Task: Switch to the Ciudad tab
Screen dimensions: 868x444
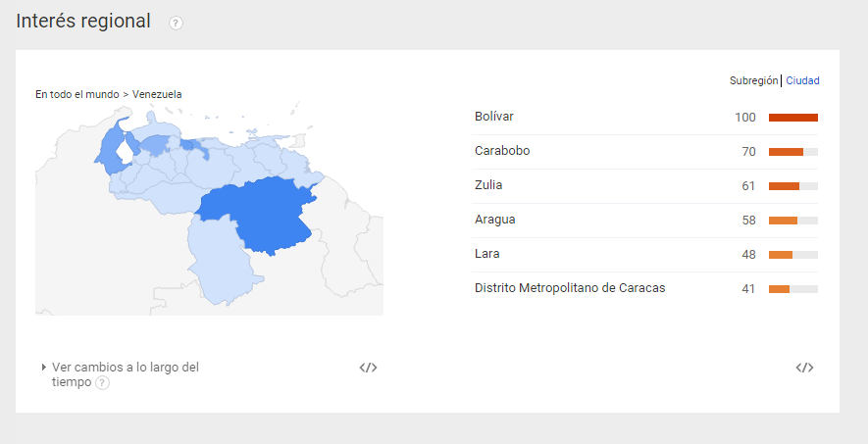Action: (802, 80)
